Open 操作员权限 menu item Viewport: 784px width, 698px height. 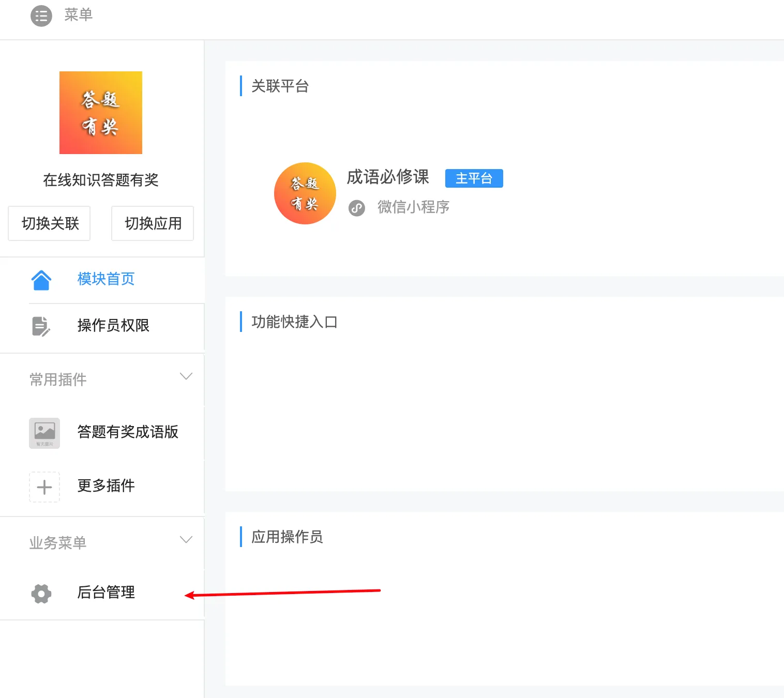coord(113,325)
